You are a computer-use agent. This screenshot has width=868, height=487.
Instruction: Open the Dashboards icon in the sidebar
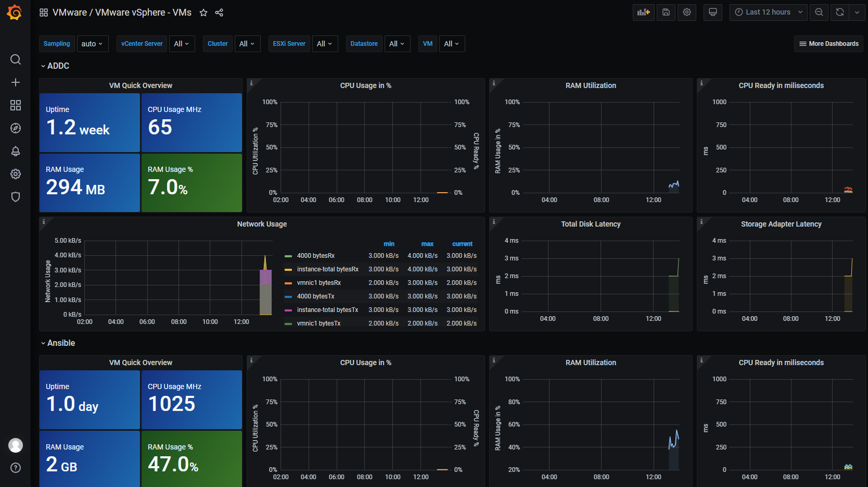16,105
